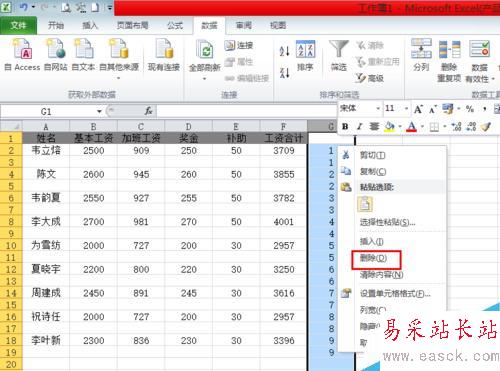Open the File (文件) tab
Screen dimensions: 500x371
pos(18,25)
